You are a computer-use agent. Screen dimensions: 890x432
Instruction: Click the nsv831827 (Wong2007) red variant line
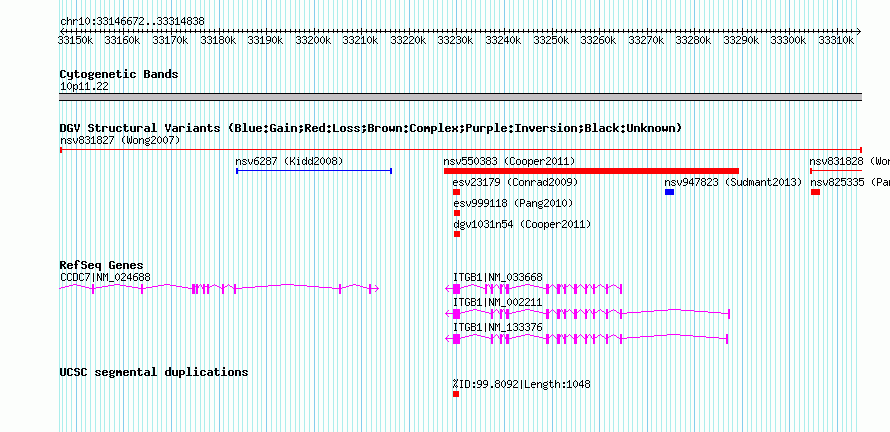460,149
